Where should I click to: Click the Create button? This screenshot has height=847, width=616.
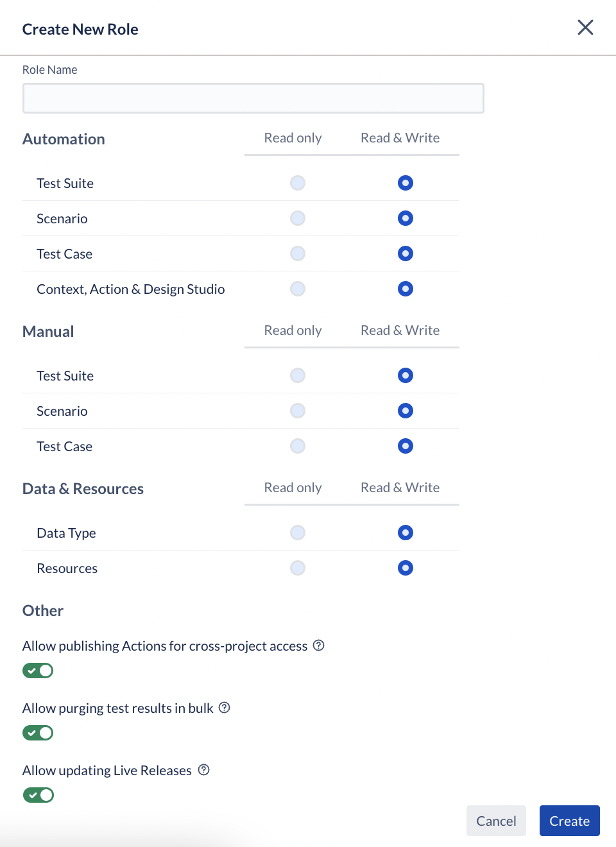pyautogui.click(x=570, y=821)
